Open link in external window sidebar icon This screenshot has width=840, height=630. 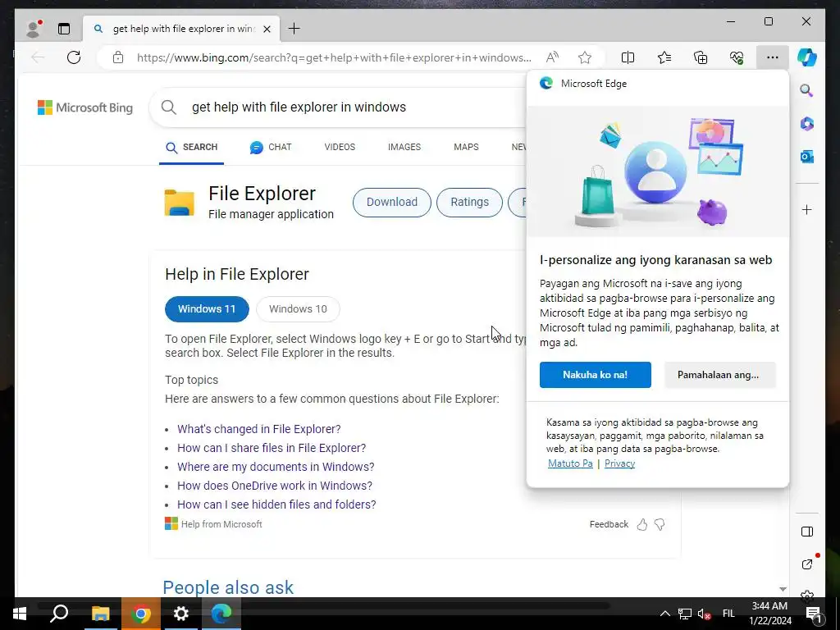coord(807,564)
